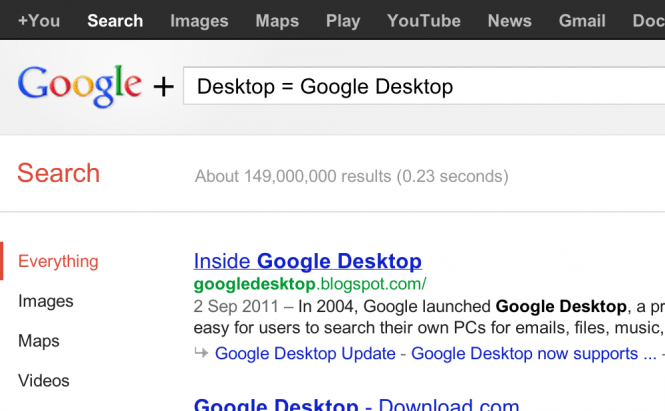Screen dimensions: 665x411
Task: Go to Images in the top navigation bar
Action: point(199,20)
